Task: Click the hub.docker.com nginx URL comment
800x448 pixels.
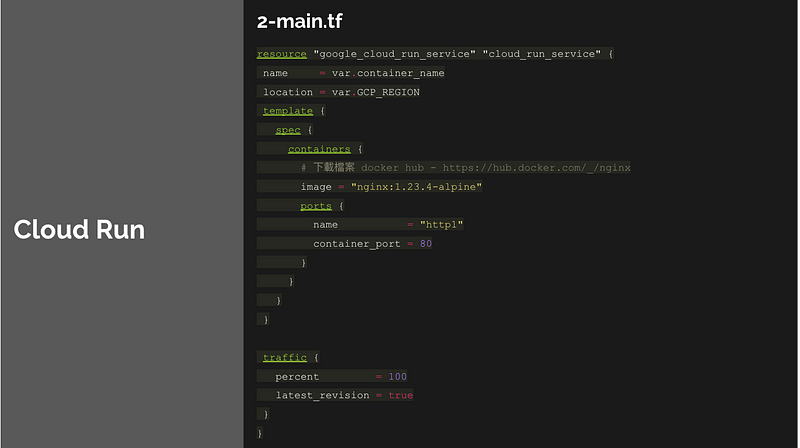Action: (536, 168)
